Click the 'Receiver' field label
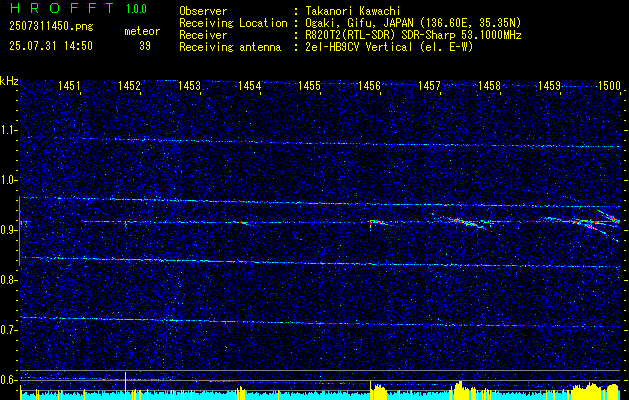629x400 pixels. (203, 35)
